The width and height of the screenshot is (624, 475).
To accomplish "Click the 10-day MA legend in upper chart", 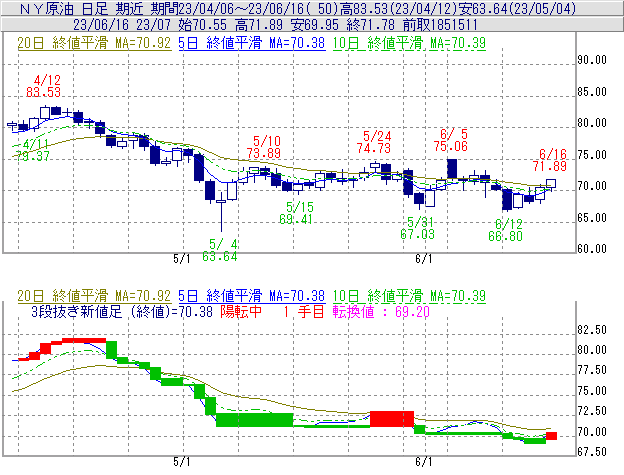I will (x=409, y=43).
